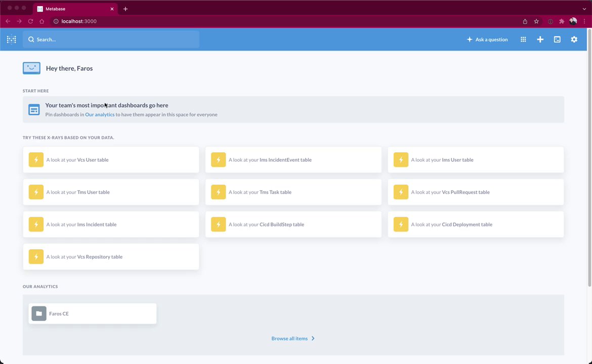Open the Vcs Repository table x-ray
The height and width of the screenshot is (364, 592).
(x=111, y=256)
